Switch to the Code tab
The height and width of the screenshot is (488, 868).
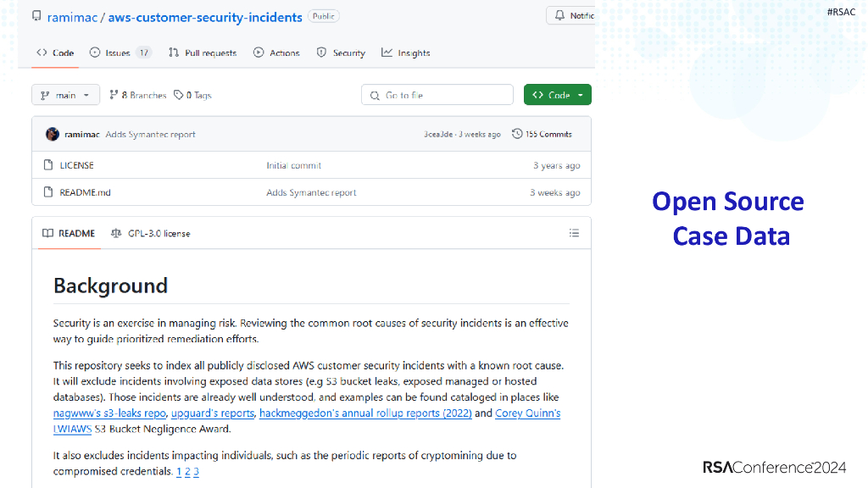[x=55, y=53]
